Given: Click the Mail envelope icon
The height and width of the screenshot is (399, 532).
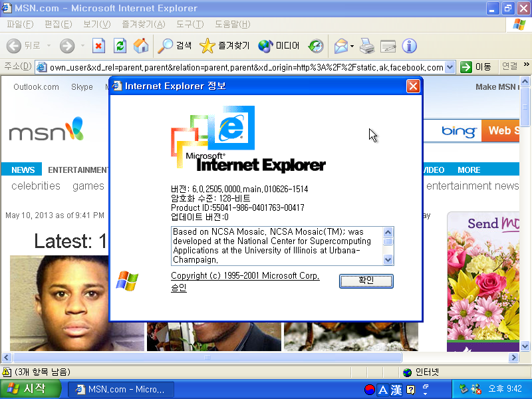Looking at the screenshot, I should [x=341, y=45].
